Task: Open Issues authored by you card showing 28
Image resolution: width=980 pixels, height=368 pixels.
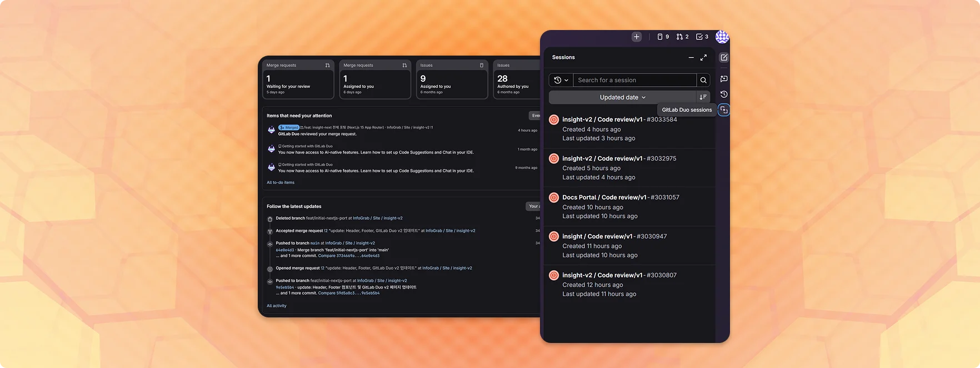Action: (517, 79)
